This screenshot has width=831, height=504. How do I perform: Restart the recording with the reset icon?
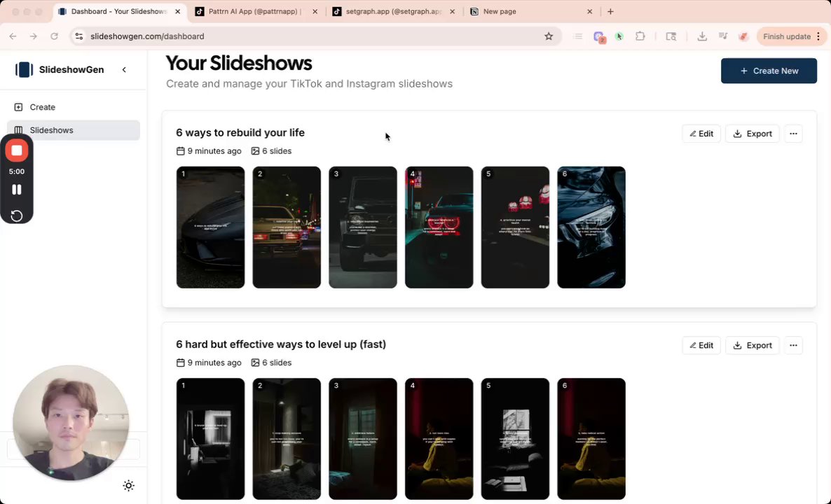click(17, 216)
